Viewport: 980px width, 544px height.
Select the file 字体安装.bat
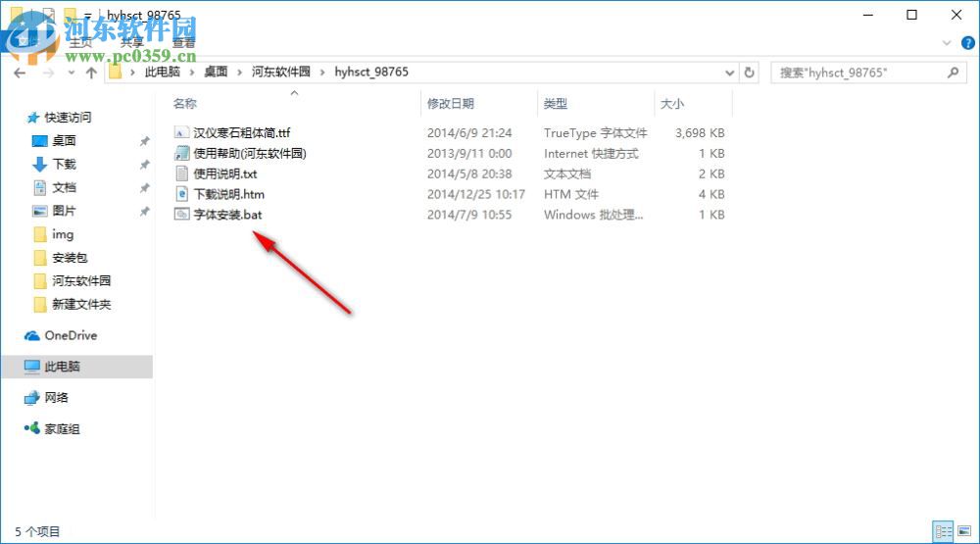227,215
